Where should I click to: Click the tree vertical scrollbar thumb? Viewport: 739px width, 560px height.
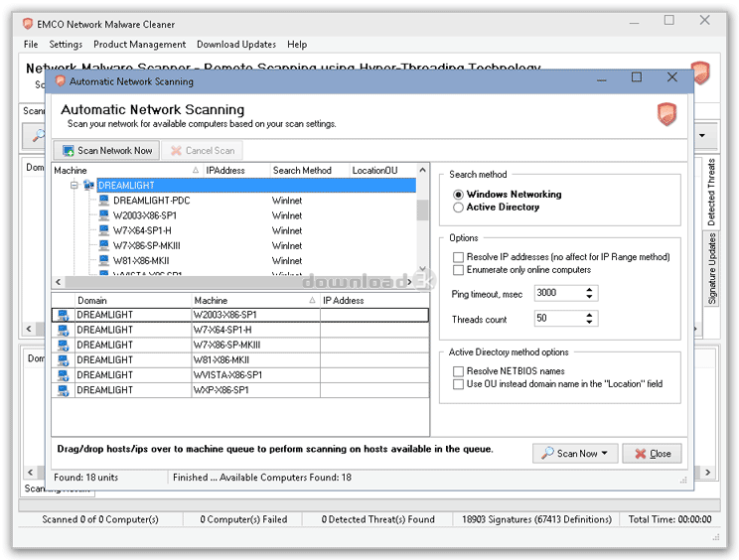pyautogui.click(x=422, y=210)
